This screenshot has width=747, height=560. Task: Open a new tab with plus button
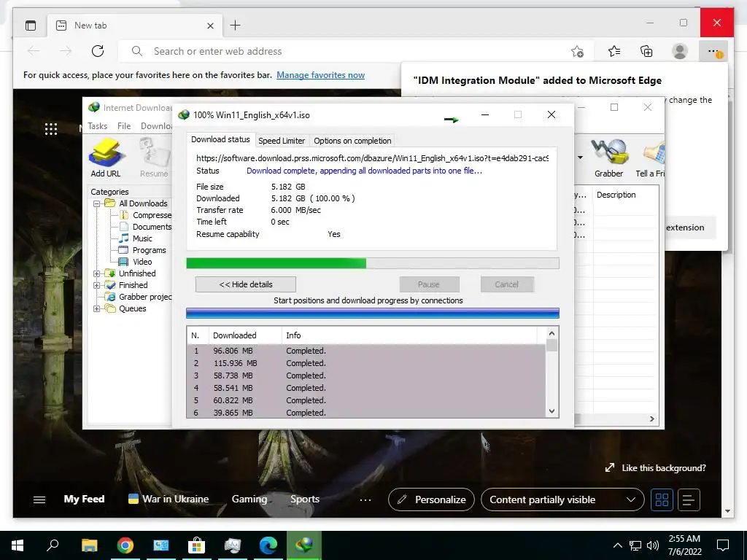click(x=236, y=26)
